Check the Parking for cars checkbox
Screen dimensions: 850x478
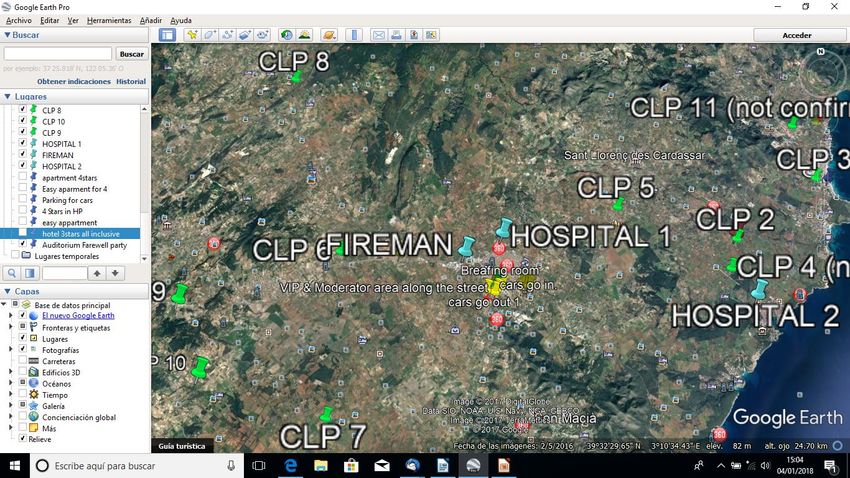pos(22,199)
